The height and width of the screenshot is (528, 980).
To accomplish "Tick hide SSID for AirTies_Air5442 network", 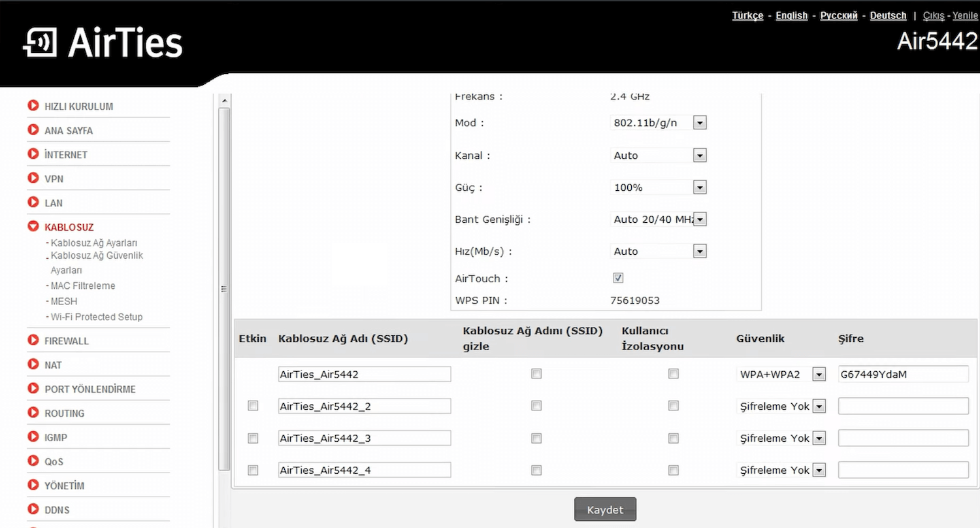I will (536, 374).
